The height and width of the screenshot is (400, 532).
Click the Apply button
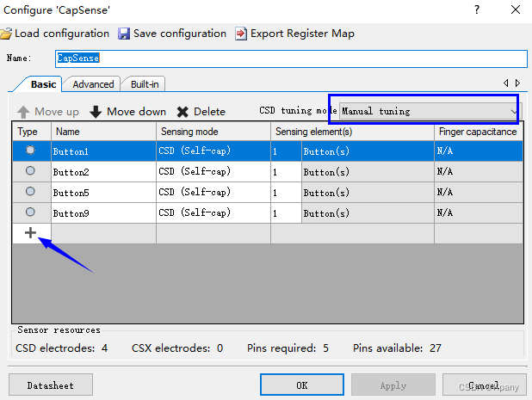click(393, 385)
